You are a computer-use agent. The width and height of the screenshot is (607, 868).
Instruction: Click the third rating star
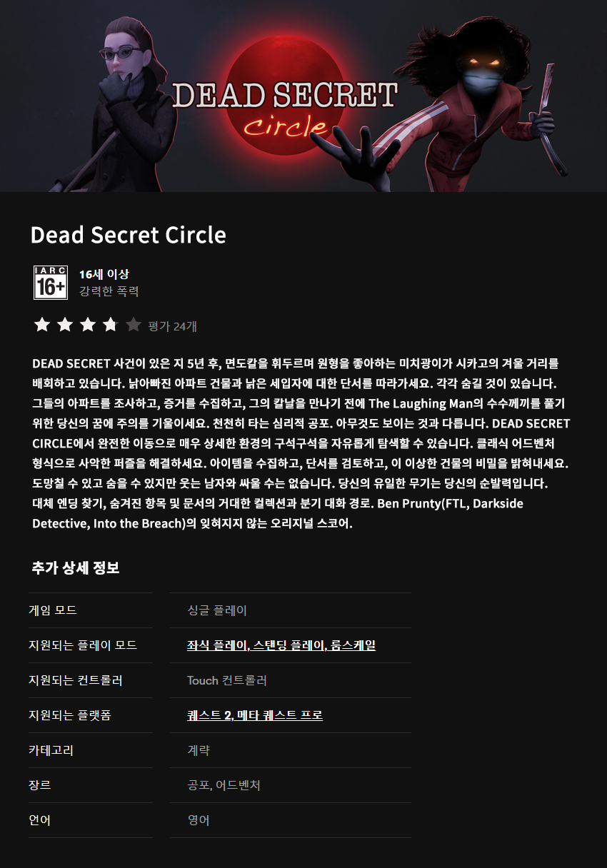point(88,325)
